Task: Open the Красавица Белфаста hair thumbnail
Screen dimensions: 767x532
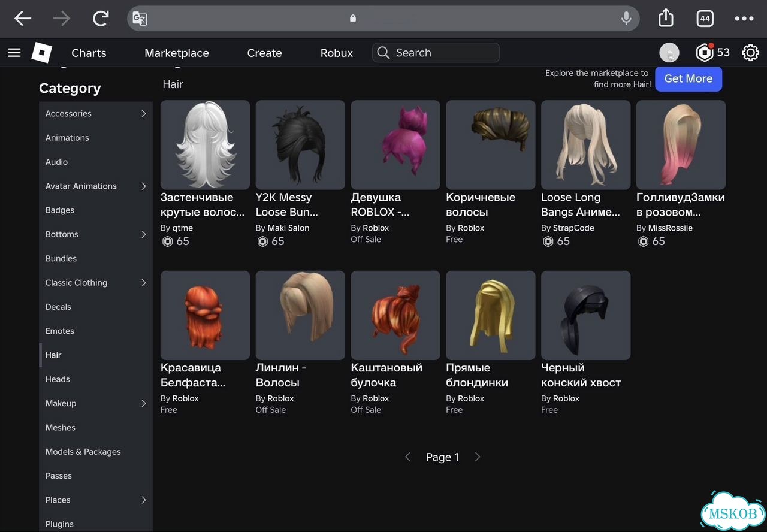Action: pos(205,315)
